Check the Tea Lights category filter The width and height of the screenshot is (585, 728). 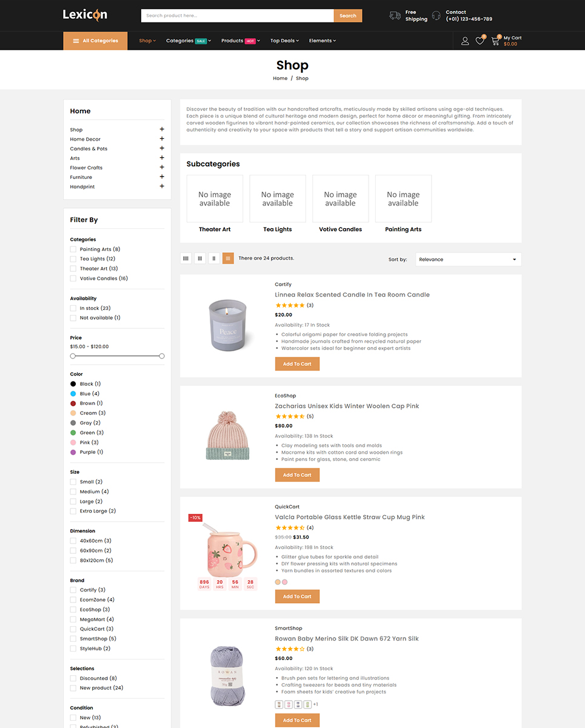[73, 259]
